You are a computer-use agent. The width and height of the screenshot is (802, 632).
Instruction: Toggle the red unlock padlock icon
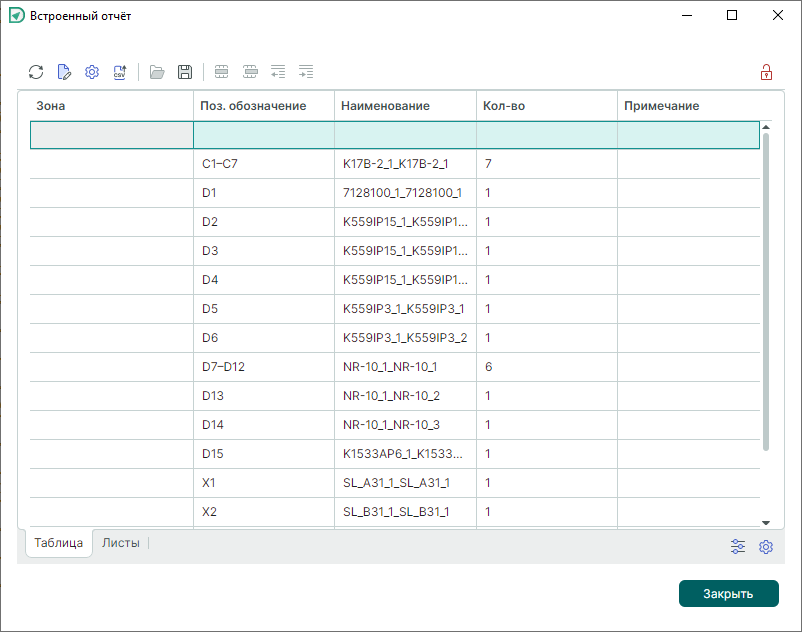pos(766,72)
